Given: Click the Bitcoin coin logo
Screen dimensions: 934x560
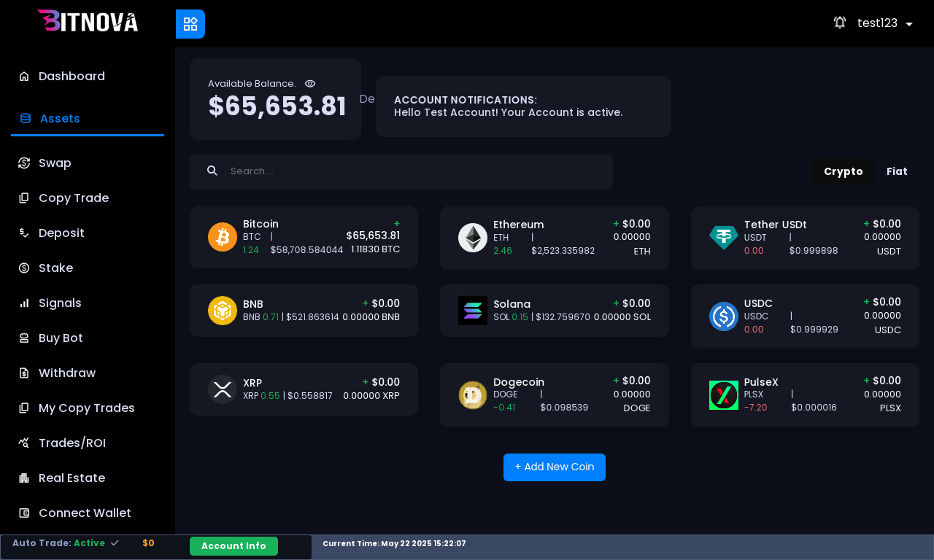Looking at the screenshot, I should (223, 237).
